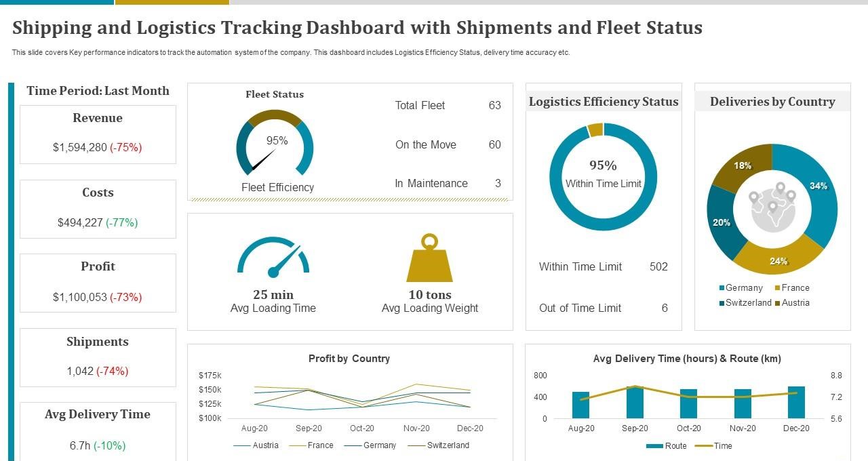
Task: Click the Time Period: Last Month heading
Action: 98,91
